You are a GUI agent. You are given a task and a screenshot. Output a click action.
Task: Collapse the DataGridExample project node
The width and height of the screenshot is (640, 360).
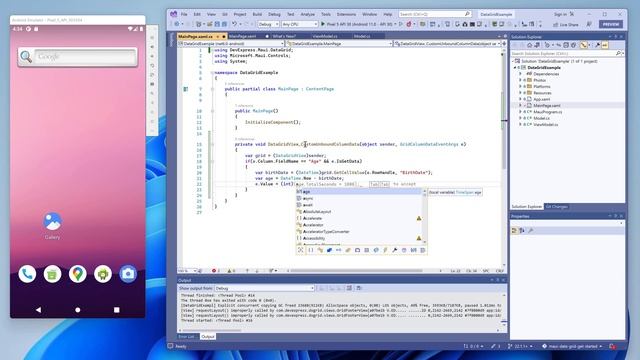[515, 68]
